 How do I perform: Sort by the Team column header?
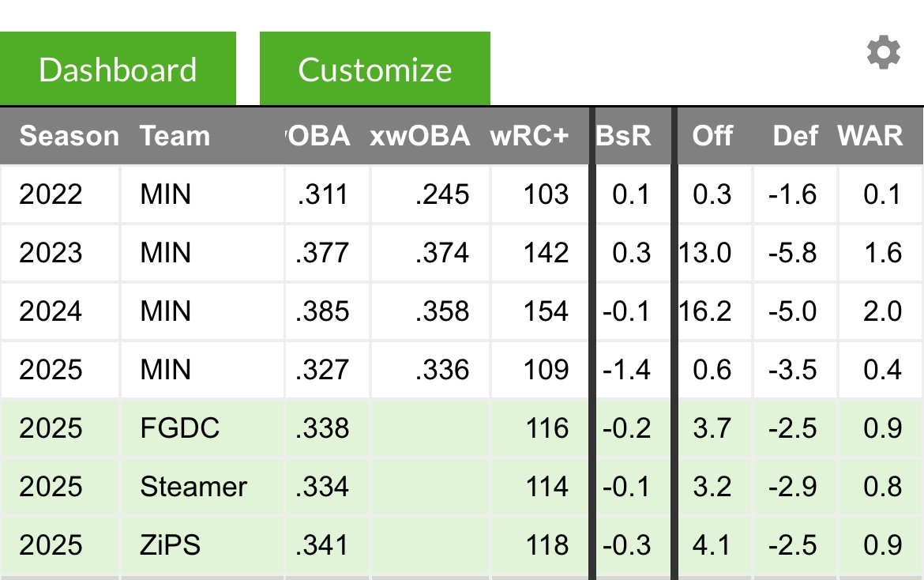175,136
